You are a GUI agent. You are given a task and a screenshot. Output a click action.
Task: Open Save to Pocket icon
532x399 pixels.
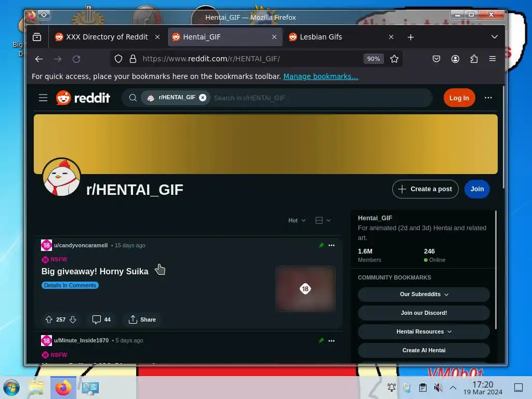(436, 59)
